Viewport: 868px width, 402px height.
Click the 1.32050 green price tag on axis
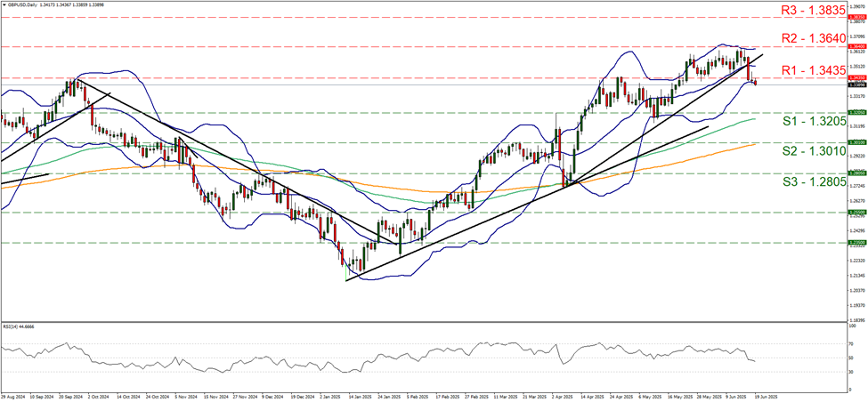coord(856,113)
